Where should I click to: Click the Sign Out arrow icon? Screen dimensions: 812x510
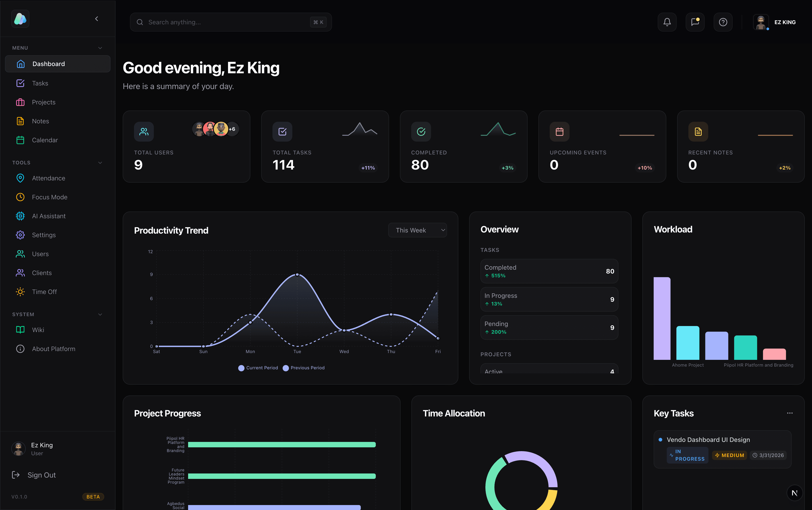point(16,475)
